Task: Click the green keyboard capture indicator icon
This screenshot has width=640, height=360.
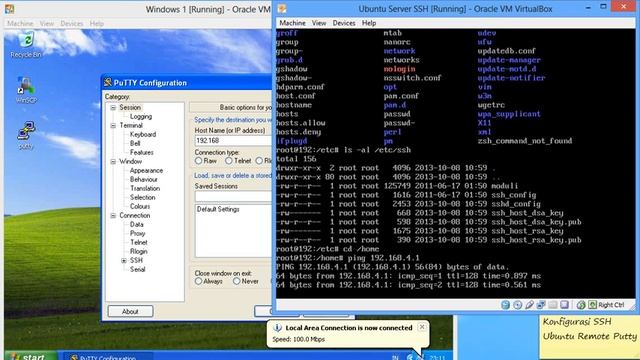Action: [592, 305]
